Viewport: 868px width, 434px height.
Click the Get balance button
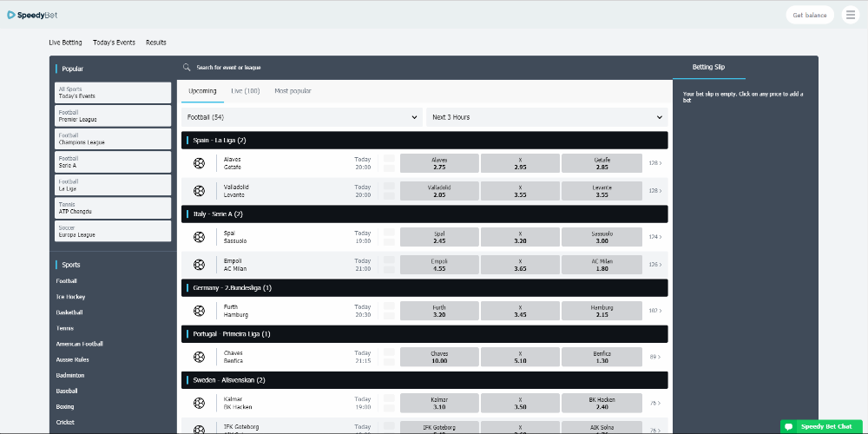tap(810, 15)
